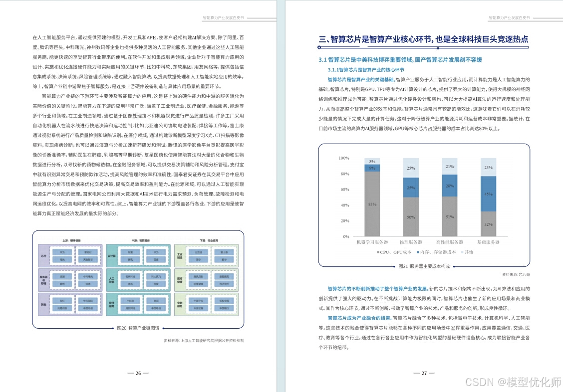Click page number 27
The image size is (563, 392).
click(x=424, y=374)
